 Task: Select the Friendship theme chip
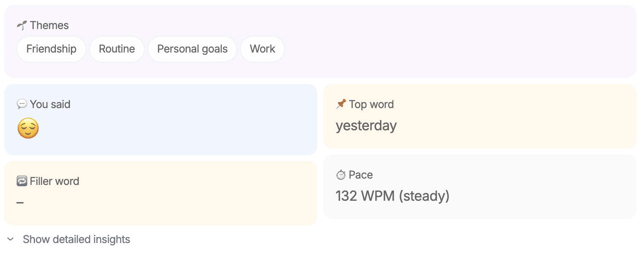(51, 49)
